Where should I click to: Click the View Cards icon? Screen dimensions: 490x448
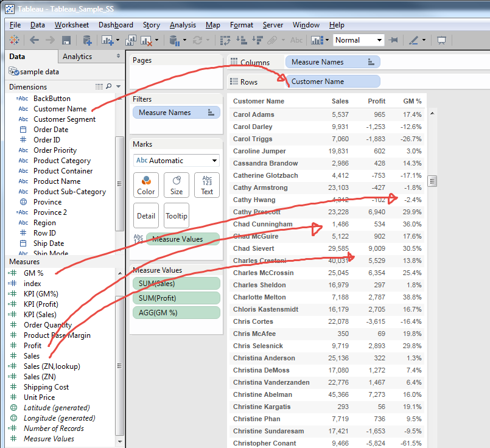click(317, 40)
